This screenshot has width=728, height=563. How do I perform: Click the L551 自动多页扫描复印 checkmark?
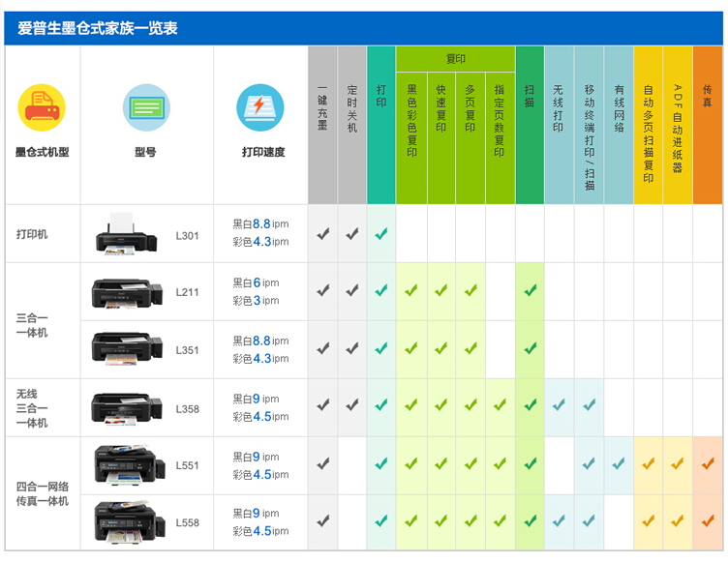click(x=649, y=463)
